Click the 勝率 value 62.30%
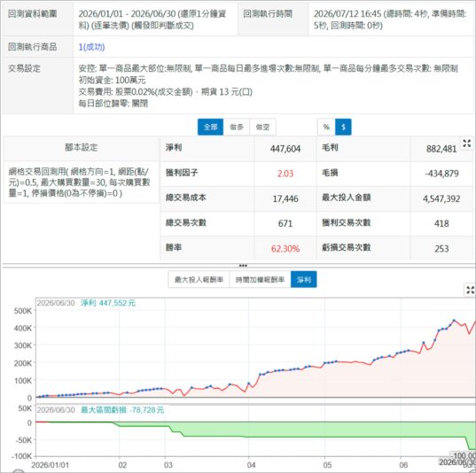476x473 pixels. click(x=285, y=249)
